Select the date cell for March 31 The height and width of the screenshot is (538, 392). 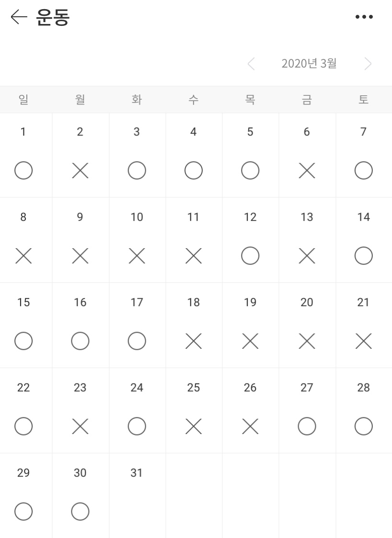pyautogui.click(x=138, y=495)
